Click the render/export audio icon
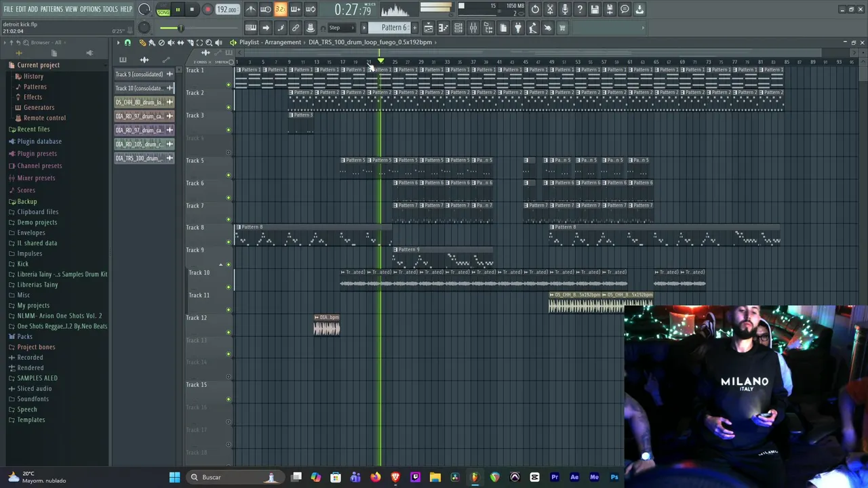Image resolution: width=868 pixels, height=488 pixels. click(x=610, y=9)
